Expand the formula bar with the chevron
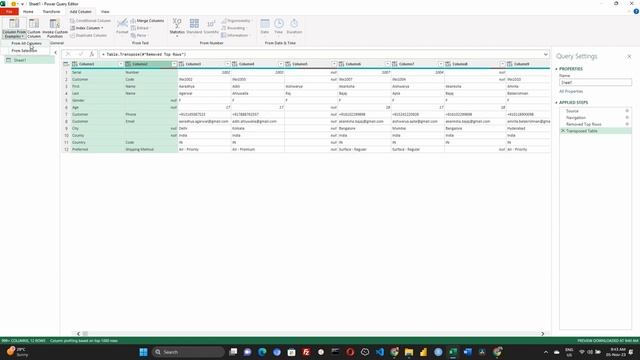640x360 pixels. [546, 54]
